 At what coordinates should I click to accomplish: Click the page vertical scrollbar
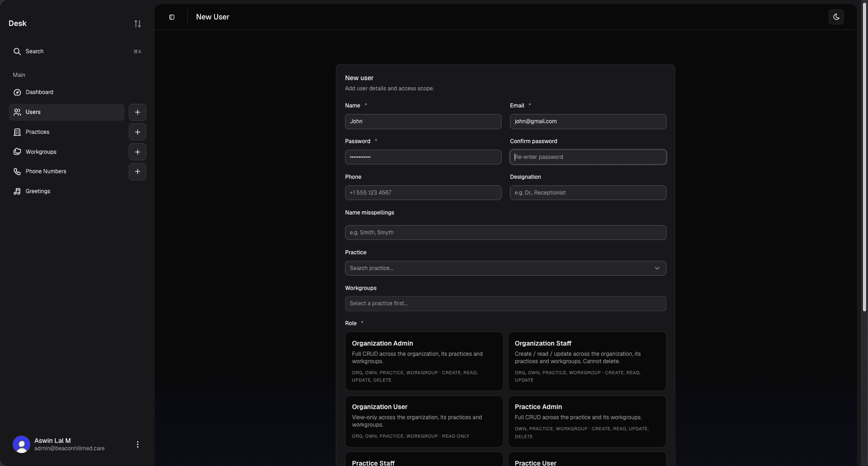click(x=864, y=157)
